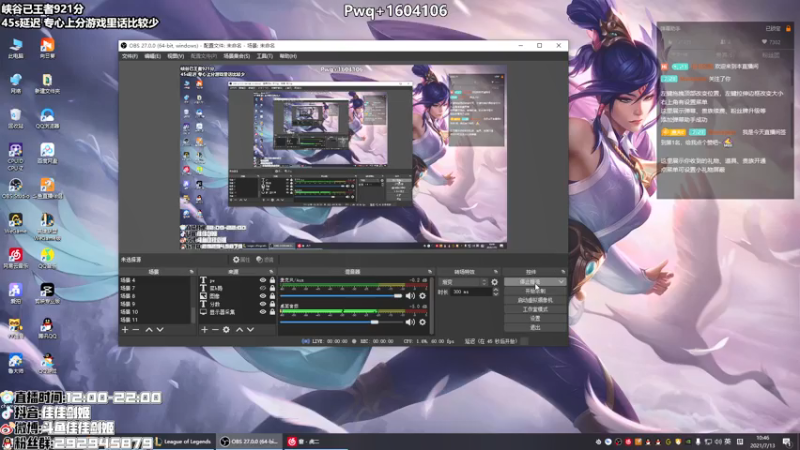Screen dimensions: 800x450
Task: Open the 场景集合(S) menu in OBS
Action: 237,56
